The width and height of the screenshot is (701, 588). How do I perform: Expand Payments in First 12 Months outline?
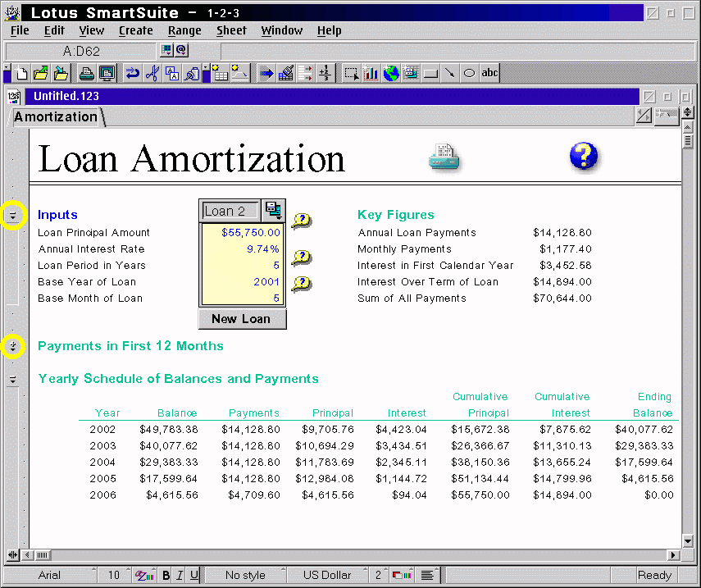click(12, 346)
